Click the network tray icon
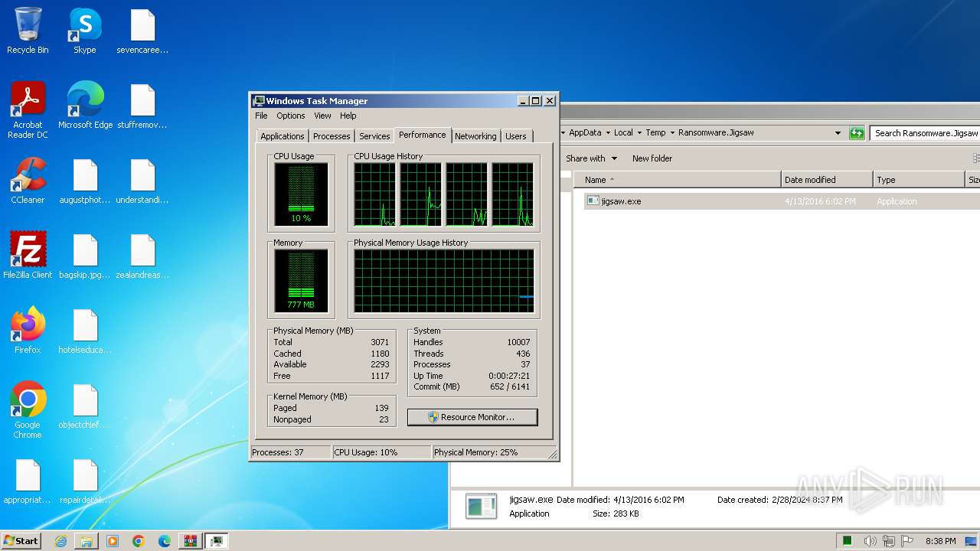 (889, 541)
